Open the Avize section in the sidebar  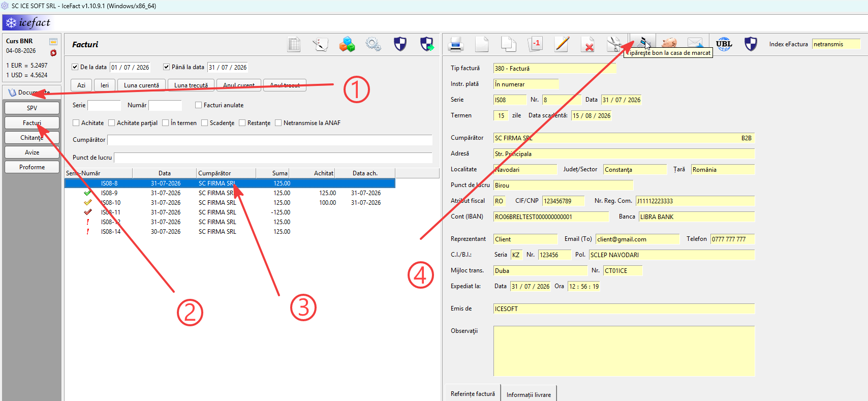(x=32, y=152)
